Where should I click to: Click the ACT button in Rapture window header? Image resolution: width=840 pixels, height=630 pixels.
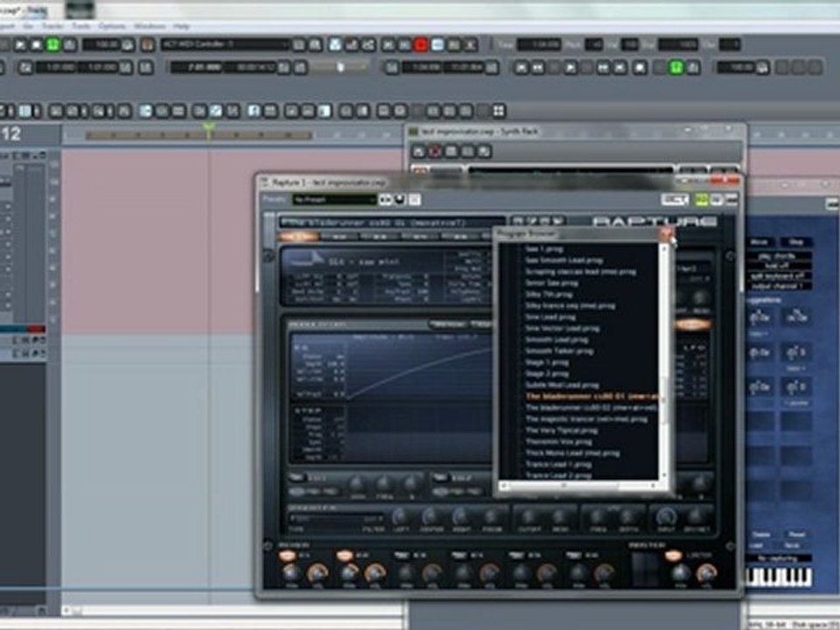coord(675,199)
